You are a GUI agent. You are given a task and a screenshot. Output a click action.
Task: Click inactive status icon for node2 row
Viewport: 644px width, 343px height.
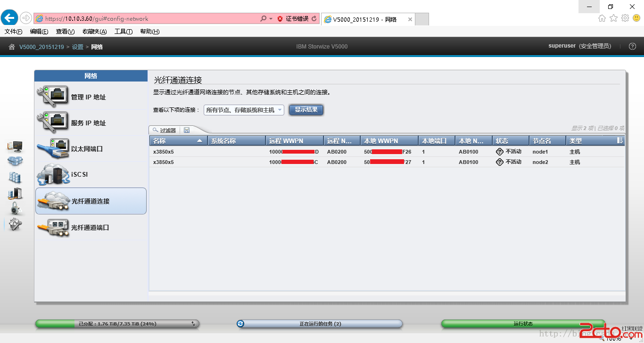(500, 162)
